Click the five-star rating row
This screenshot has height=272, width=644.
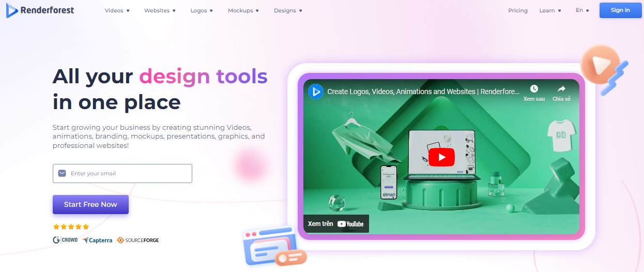click(x=71, y=226)
